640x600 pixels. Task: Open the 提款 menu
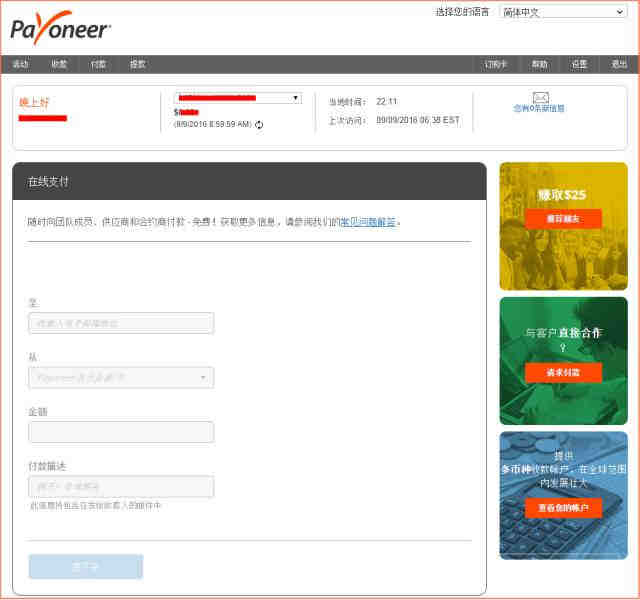coord(137,64)
